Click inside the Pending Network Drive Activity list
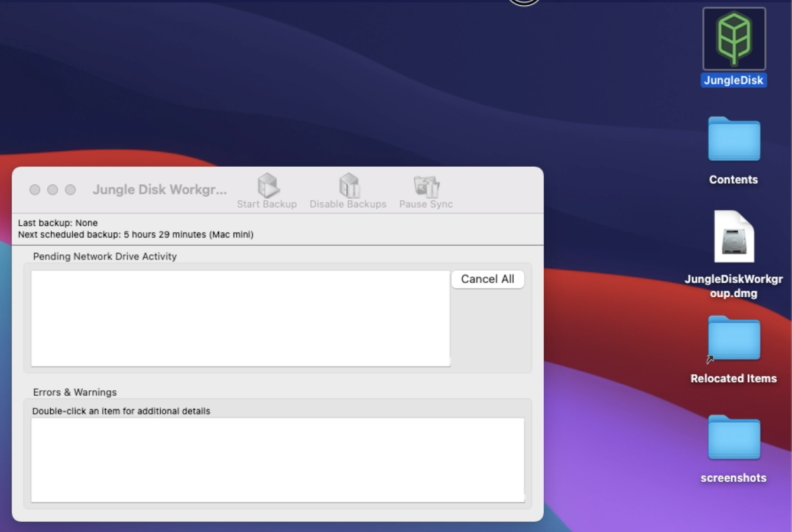 tap(241, 319)
